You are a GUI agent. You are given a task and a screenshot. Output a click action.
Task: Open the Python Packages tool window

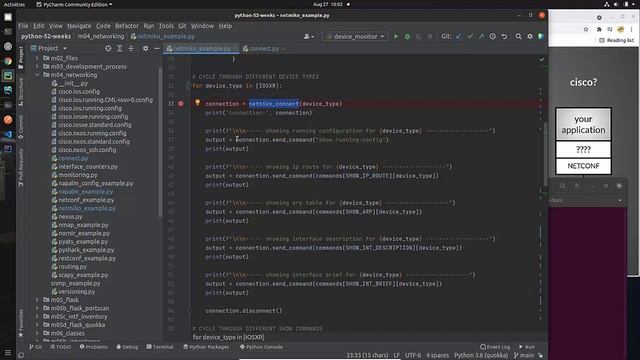(206, 347)
